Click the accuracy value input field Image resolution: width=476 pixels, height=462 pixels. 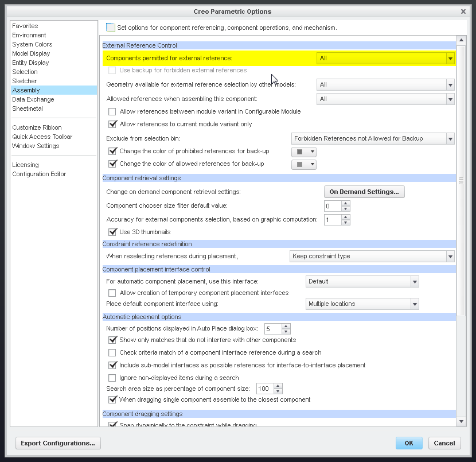point(333,220)
